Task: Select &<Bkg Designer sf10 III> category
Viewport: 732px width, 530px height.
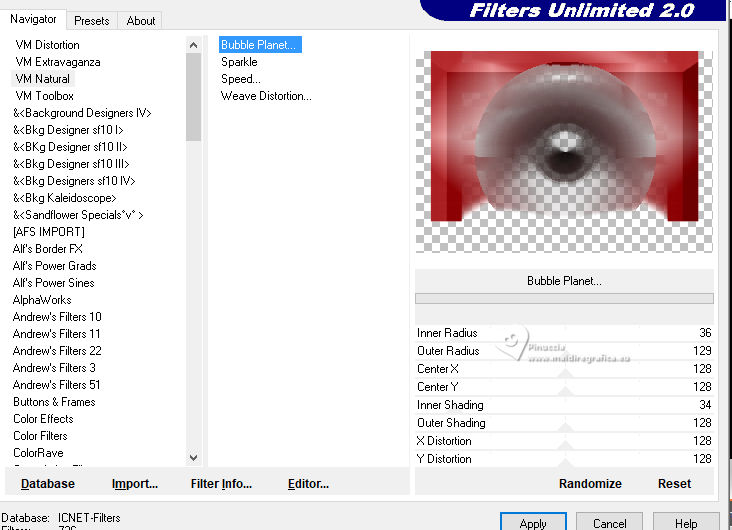Action: [71, 164]
